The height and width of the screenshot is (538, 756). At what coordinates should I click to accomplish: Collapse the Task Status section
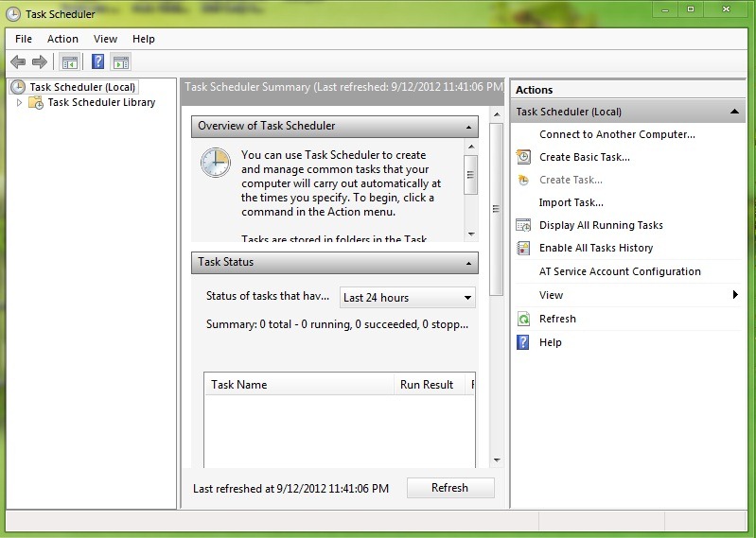point(468,264)
